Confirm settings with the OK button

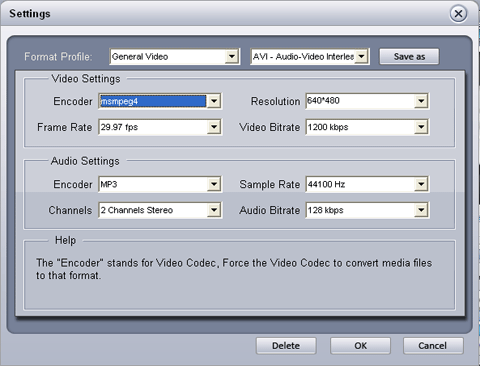point(360,346)
